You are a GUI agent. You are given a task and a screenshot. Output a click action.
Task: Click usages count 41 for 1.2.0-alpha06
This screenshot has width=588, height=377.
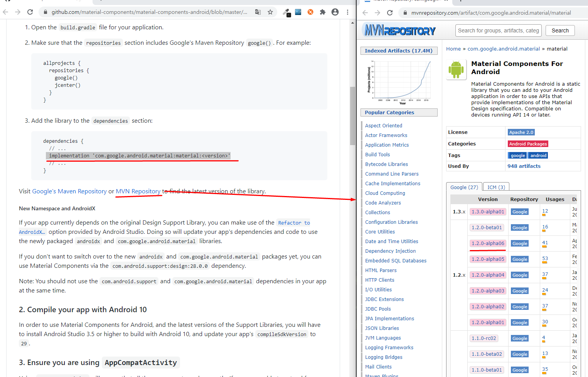(x=545, y=243)
